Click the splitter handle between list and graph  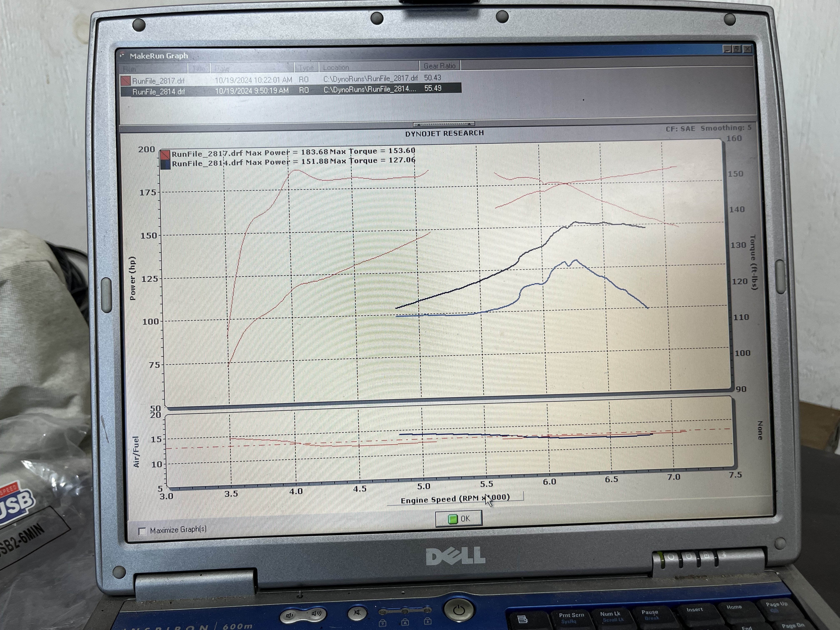point(444,124)
